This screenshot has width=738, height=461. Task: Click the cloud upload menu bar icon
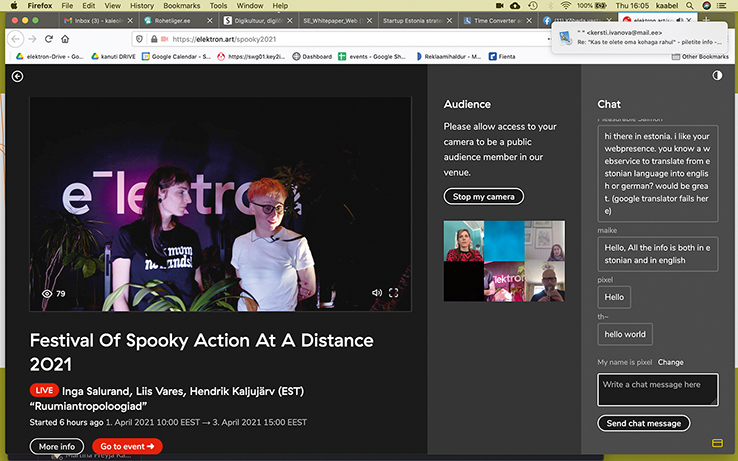[x=515, y=6]
